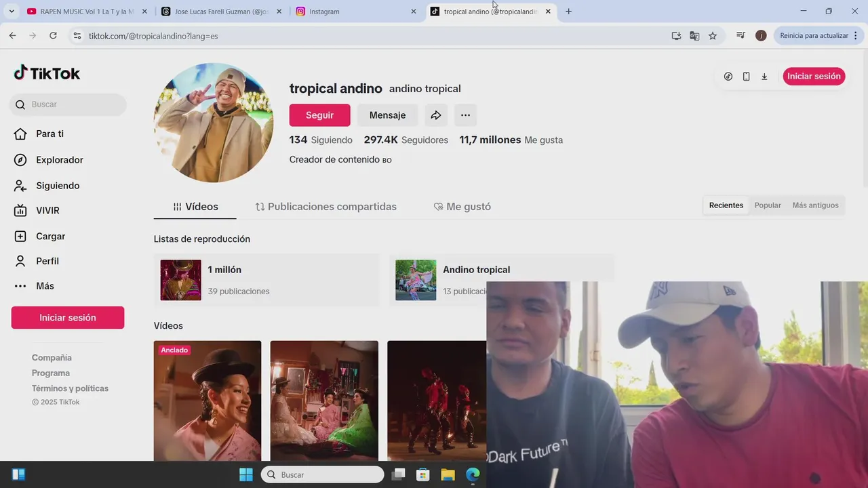868x488 pixels.
Task: Switch to the Instagram browser tab
Action: [356, 12]
